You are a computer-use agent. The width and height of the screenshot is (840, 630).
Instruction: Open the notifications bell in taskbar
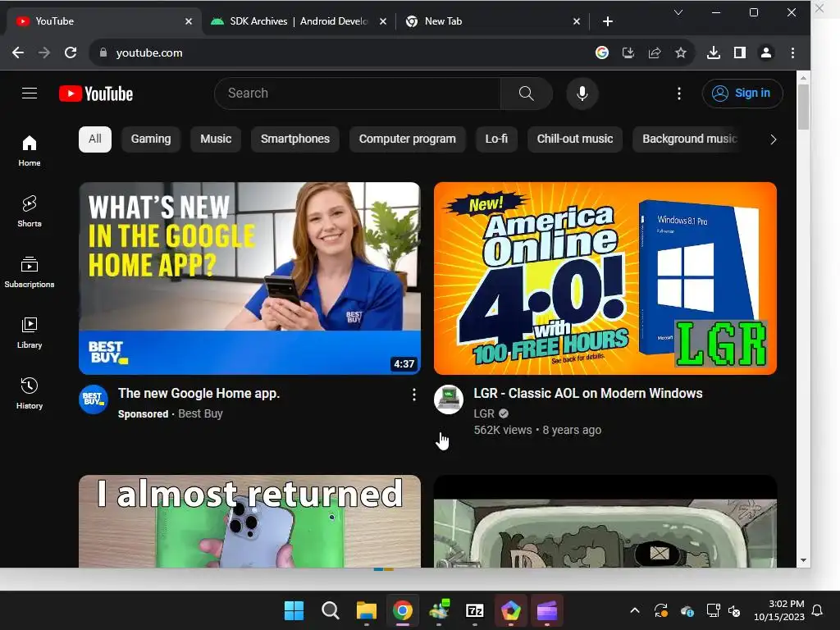point(818,610)
